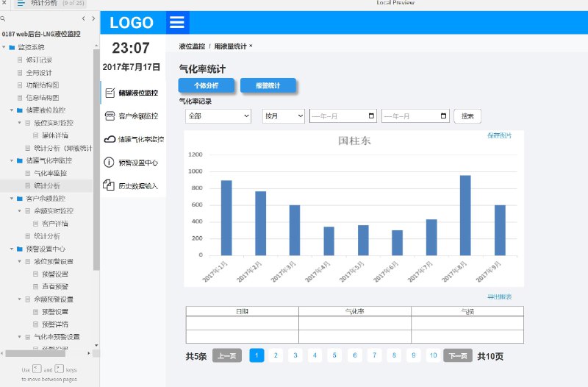
Task: Click the 客户余额监控 sidebar icon
Action: [110, 116]
